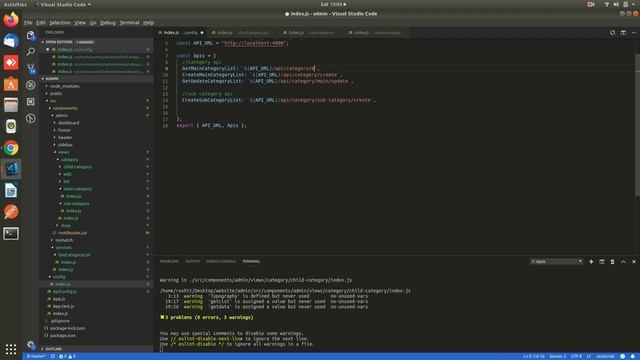Create a new terminal with the plus icon
This screenshot has height=360, width=640.
591,262
